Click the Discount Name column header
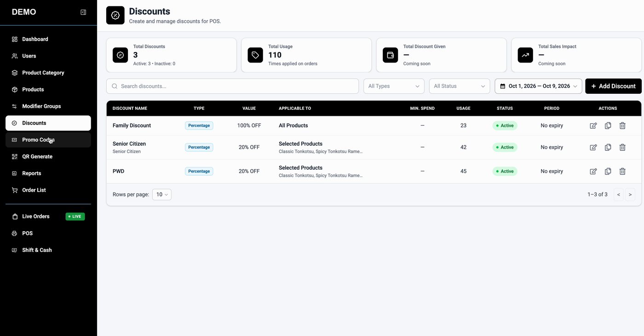Viewport: 644px width, 336px height. coord(130,108)
